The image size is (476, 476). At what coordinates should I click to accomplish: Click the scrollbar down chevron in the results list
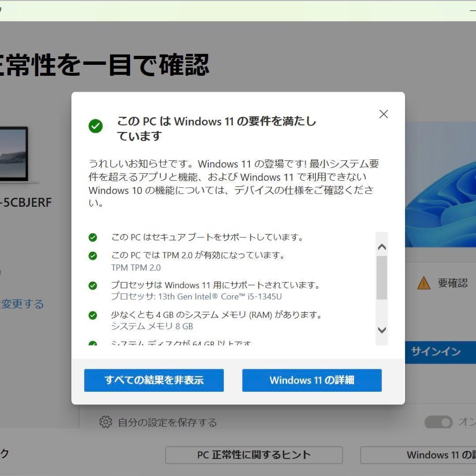(381, 330)
